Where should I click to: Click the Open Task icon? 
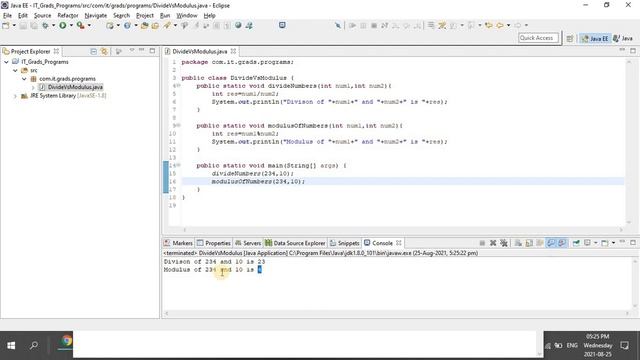[x=155, y=25]
